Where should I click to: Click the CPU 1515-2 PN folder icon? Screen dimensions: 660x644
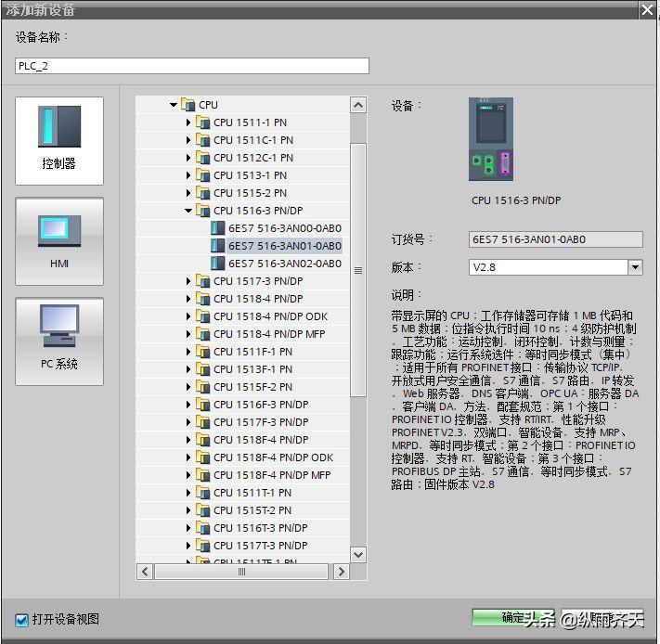(203, 193)
